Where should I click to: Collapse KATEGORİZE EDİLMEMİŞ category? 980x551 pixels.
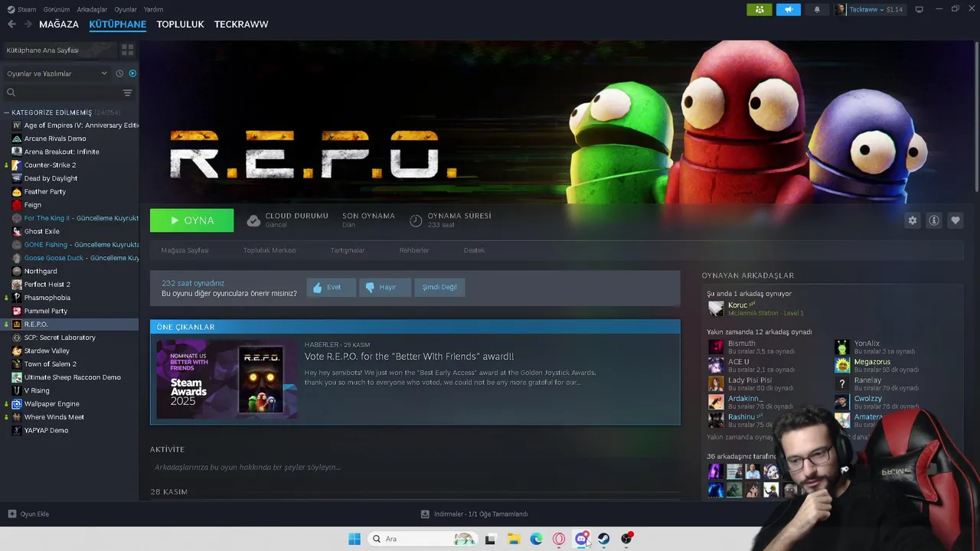coord(7,112)
